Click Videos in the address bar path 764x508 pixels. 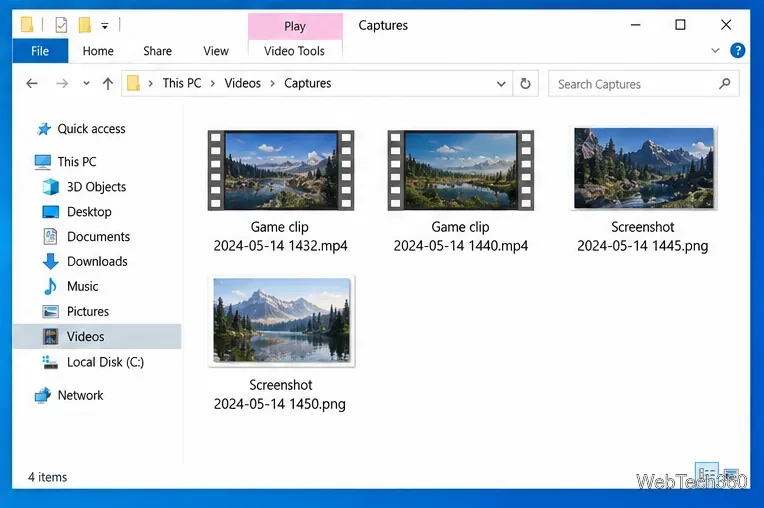243,83
